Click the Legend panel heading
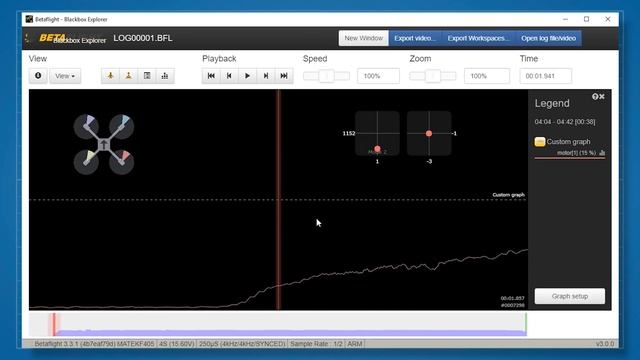The height and width of the screenshot is (360, 640). [552, 103]
